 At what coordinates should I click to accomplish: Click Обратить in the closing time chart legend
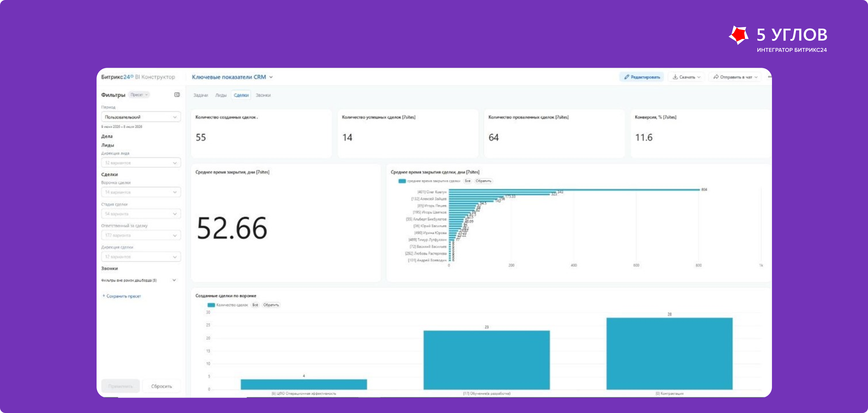(x=483, y=181)
